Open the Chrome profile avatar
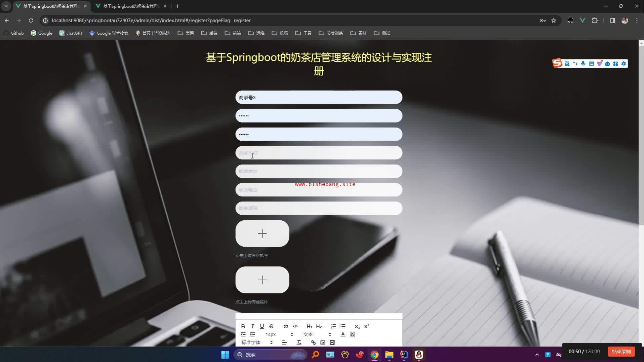The width and height of the screenshot is (644, 362). [625, 21]
